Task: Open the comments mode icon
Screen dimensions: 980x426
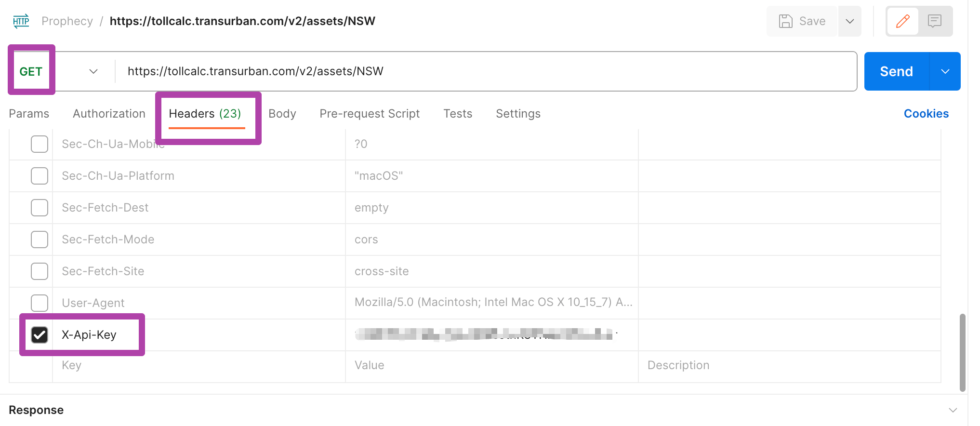Action: point(935,21)
